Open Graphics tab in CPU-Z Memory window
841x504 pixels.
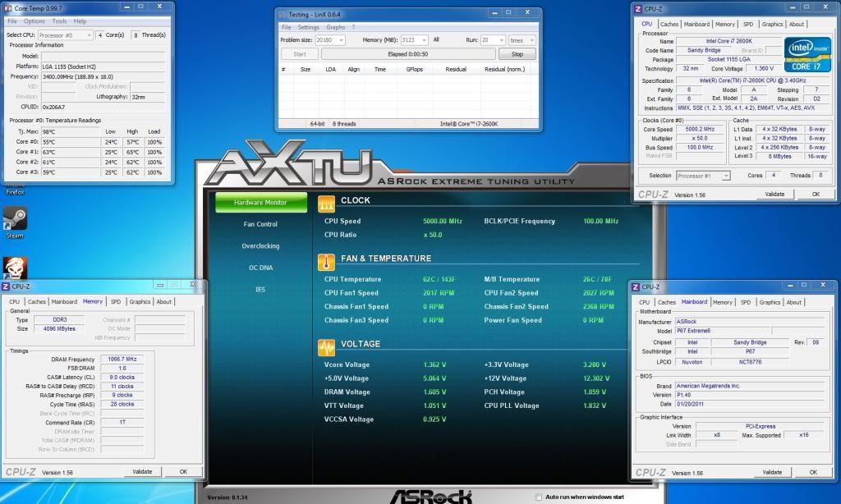coord(140,302)
